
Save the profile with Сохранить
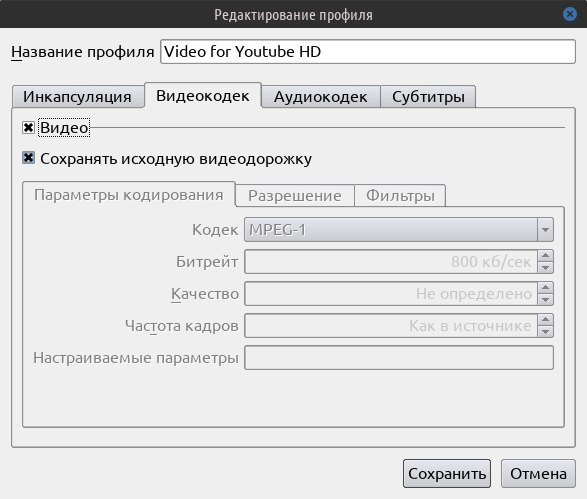click(x=447, y=474)
